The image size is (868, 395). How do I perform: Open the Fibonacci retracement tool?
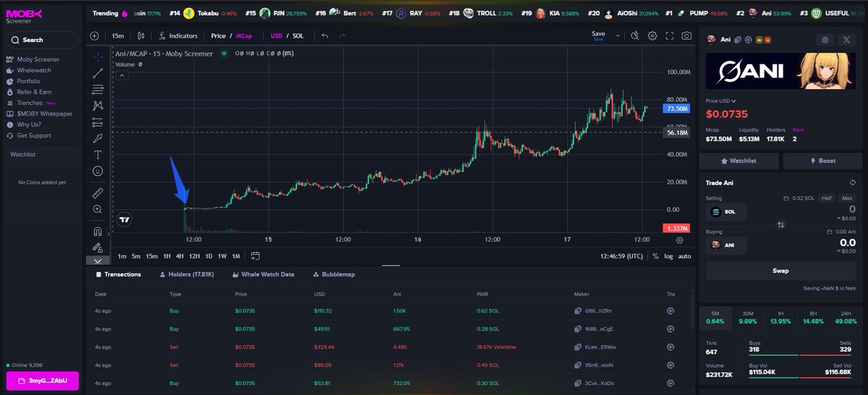click(x=98, y=90)
